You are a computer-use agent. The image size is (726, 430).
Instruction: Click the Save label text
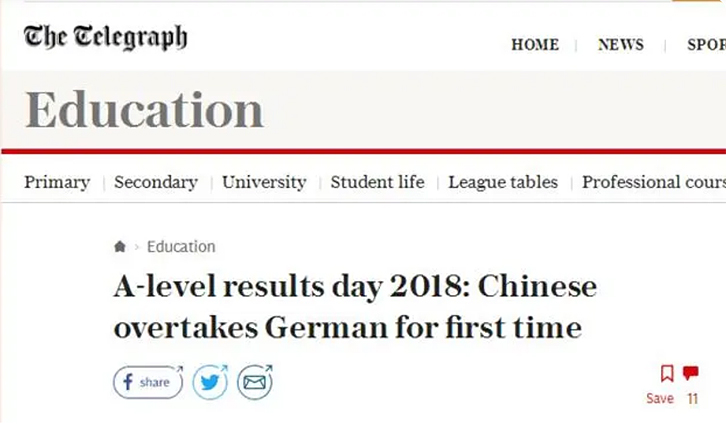coord(660,398)
